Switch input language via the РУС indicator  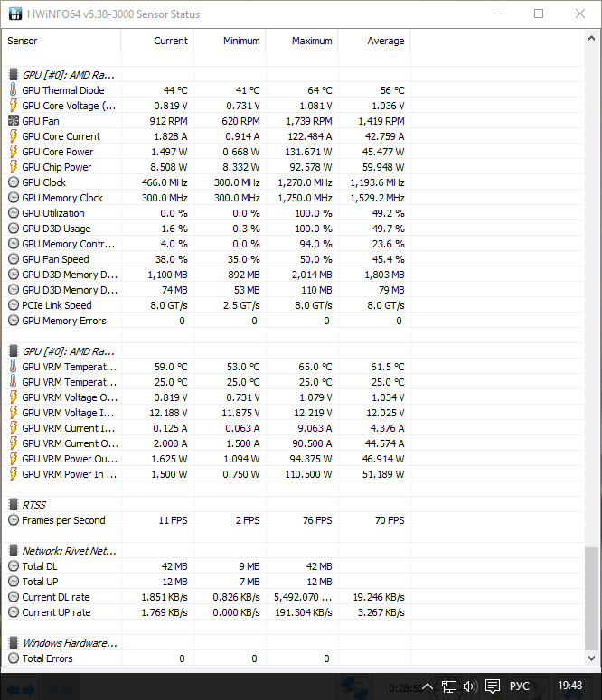(x=520, y=686)
